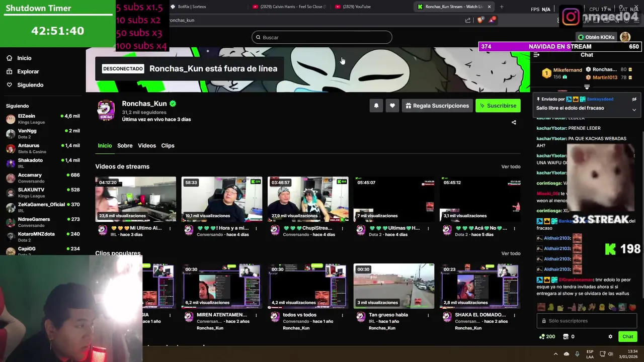644x362 pixels.
Task: Click the three-dot menu on MIREN ATENTAMEN clip
Action: pyautogui.click(x=256, y=315)
